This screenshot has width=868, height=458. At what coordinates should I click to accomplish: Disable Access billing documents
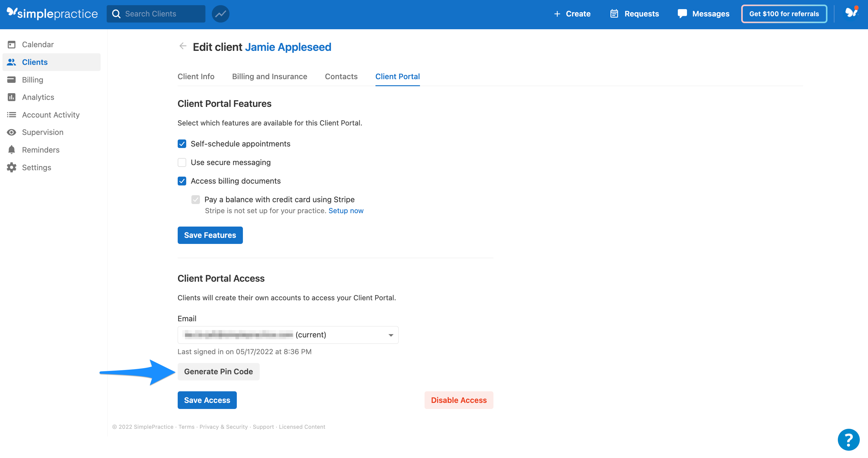click(182, 181)
